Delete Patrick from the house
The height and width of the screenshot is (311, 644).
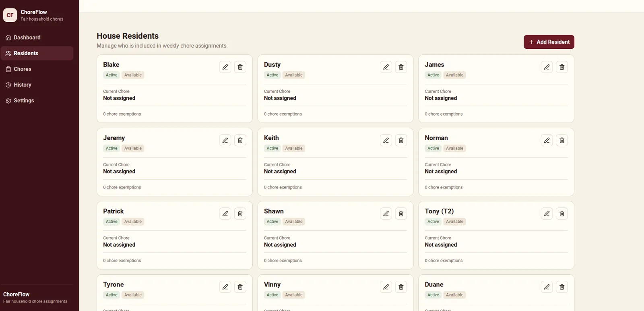pos(240,214)
